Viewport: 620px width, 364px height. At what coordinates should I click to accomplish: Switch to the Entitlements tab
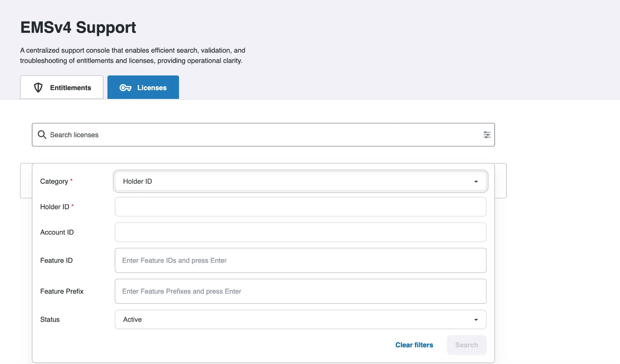[62, 87]
